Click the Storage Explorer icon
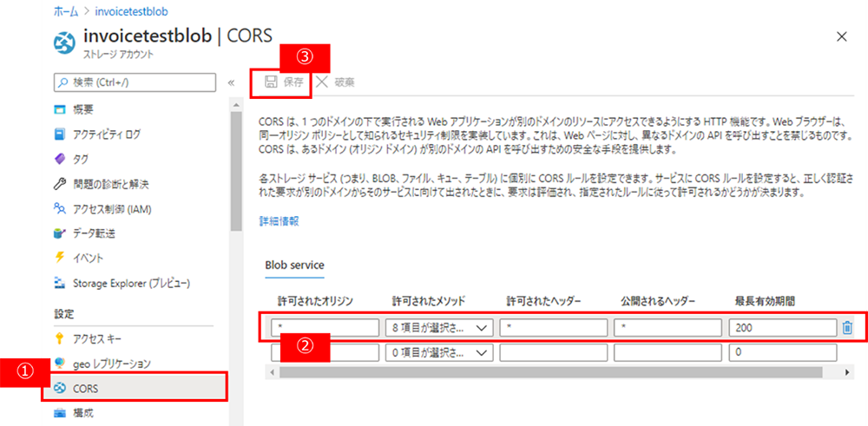The width and height of the screenshot is (868, 426). (60, 283)
